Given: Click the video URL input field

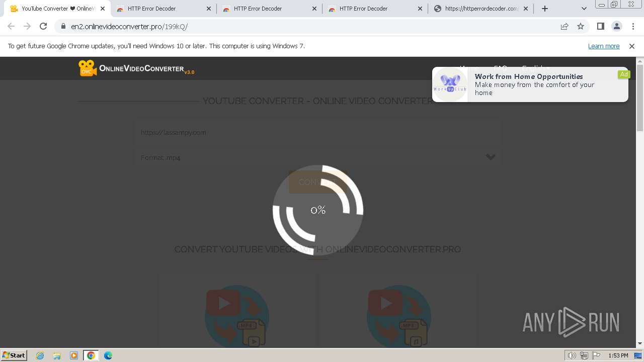Looking at the screenshot, I should pos(317,133).
